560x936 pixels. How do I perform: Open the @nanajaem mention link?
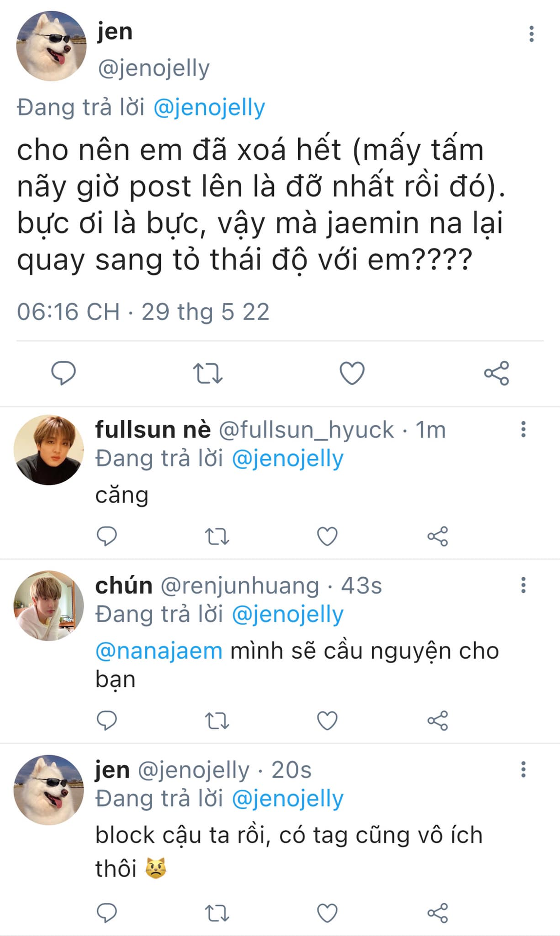point(159,651)
